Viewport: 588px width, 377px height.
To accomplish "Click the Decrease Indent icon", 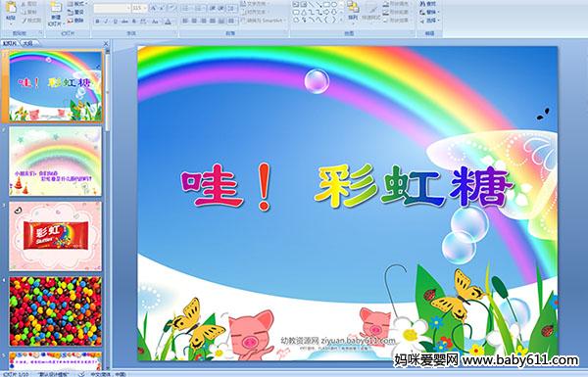I will pos(213,8).
